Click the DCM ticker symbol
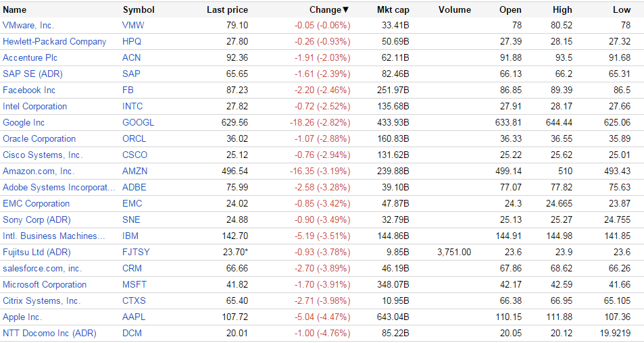 (x=132, y=333)
